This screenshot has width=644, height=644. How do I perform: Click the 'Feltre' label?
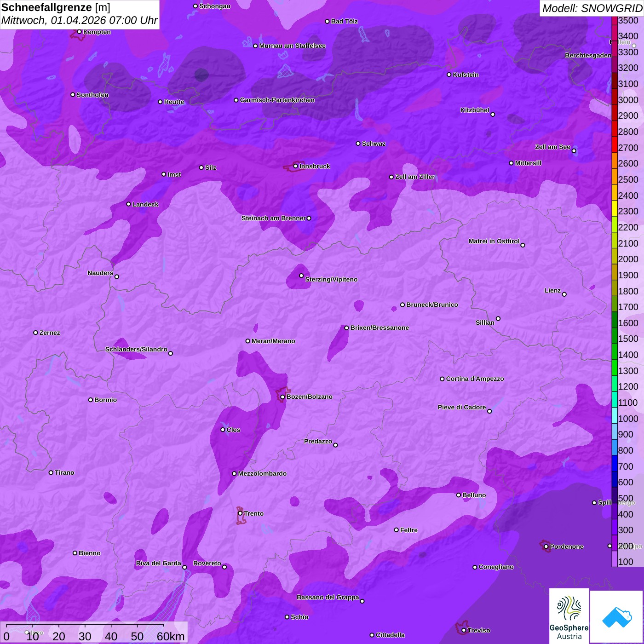tap(409, 530)
